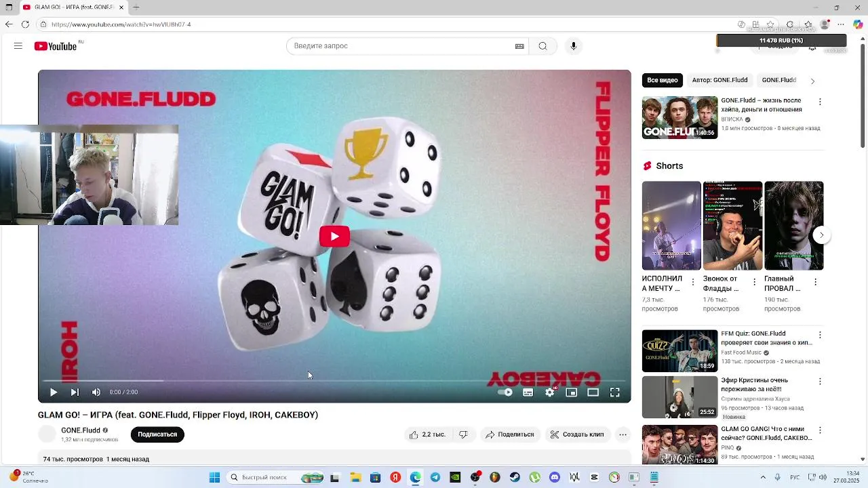
Task: Open options for the Эфир Кристины video
Action: (820, 382)
